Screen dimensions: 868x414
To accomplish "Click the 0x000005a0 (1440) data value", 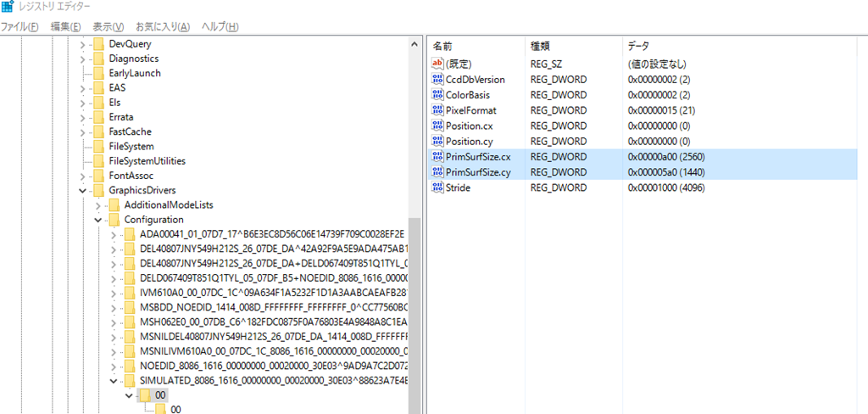I will point(666,172).
